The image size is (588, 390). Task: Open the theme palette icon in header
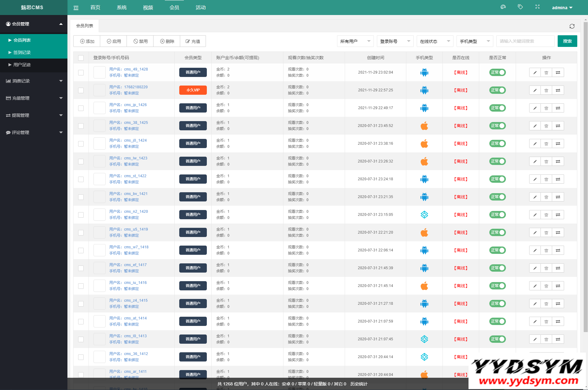click(503, 7)
